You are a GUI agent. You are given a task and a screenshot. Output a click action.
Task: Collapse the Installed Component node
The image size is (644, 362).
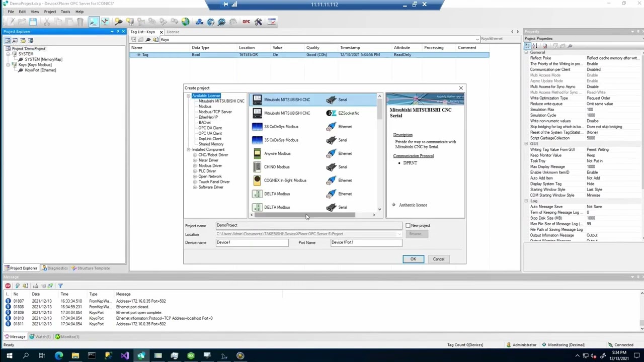tap(188, 149)
